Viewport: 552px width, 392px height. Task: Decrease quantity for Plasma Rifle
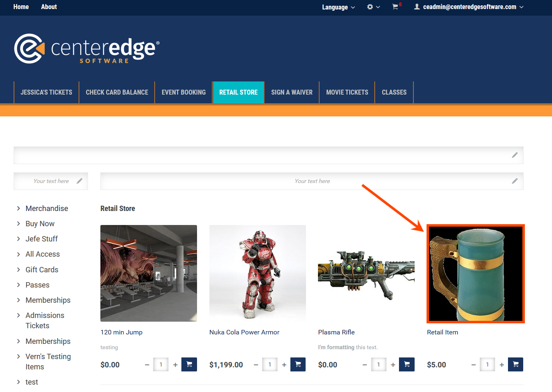point(364,365)
